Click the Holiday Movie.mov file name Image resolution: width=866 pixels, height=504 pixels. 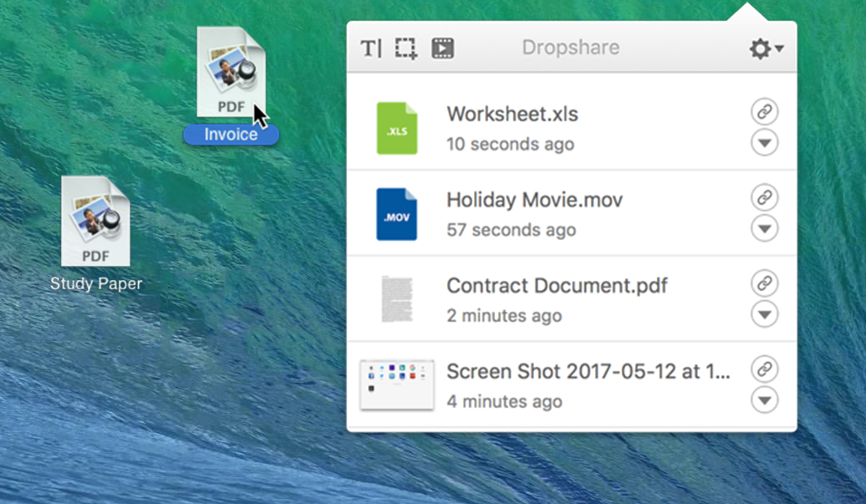[x=534, y=200]
